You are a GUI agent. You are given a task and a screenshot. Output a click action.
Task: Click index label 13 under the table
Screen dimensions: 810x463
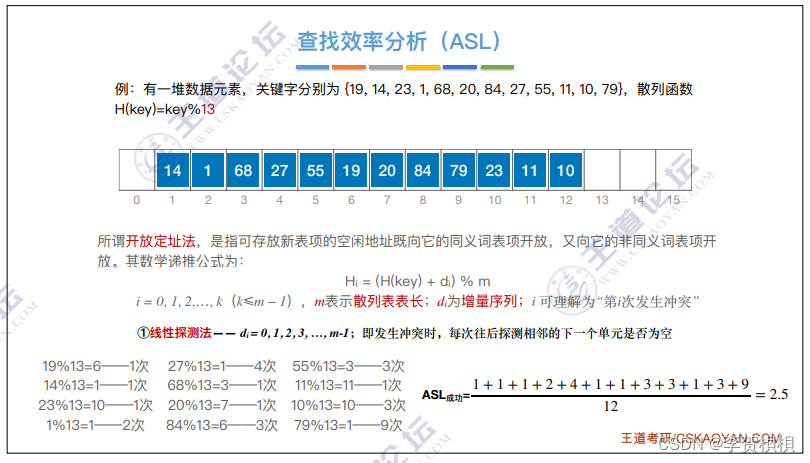pos(602,200)
